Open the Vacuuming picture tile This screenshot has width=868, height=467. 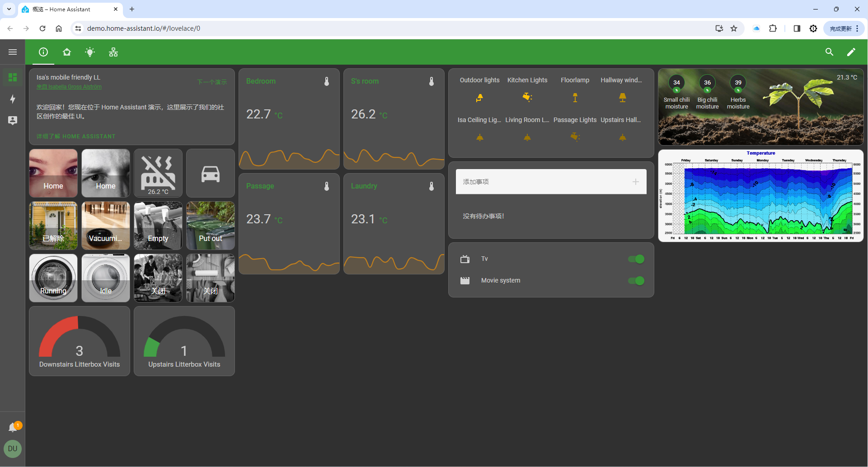click(106, 226)
